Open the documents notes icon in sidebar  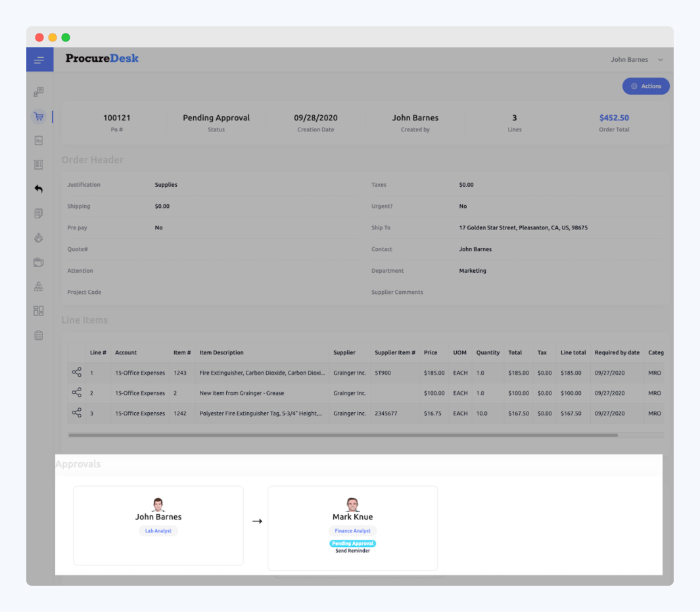(38, 213)
